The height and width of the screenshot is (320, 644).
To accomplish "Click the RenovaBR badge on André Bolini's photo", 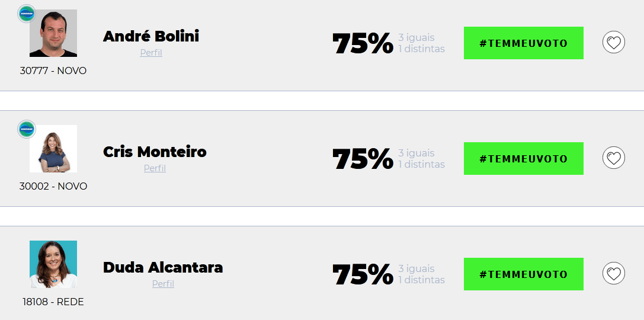I will pos(27,14).
